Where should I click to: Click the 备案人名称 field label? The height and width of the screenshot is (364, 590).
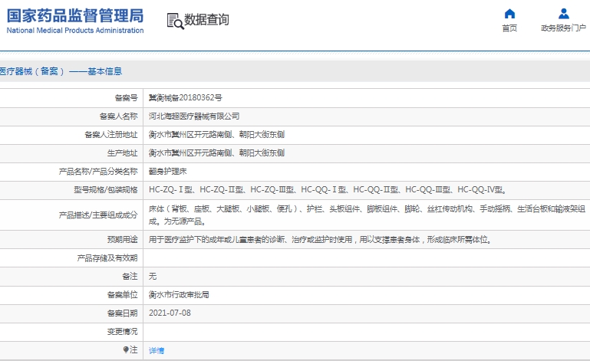pyautogui.click(x=118, y=116)
